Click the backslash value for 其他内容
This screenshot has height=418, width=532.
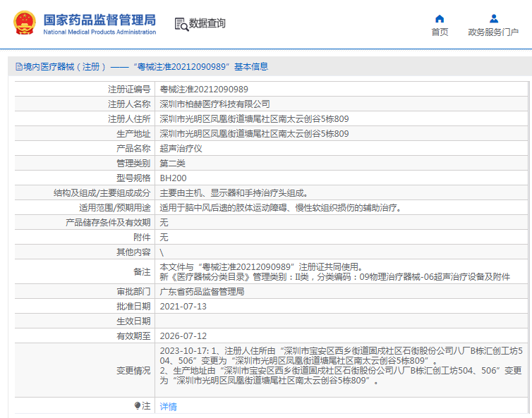click(162, 252)
